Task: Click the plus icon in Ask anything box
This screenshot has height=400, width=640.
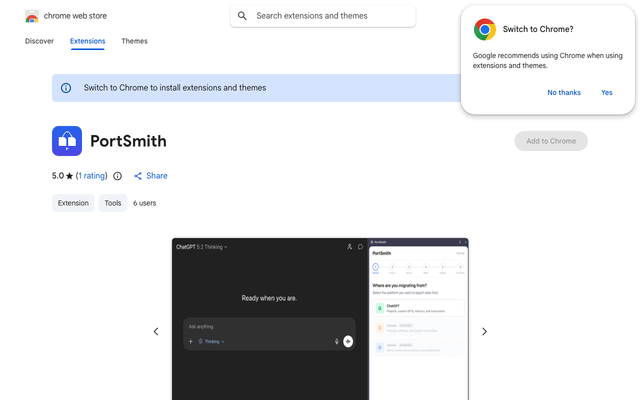Action: (x=191, y=341)
